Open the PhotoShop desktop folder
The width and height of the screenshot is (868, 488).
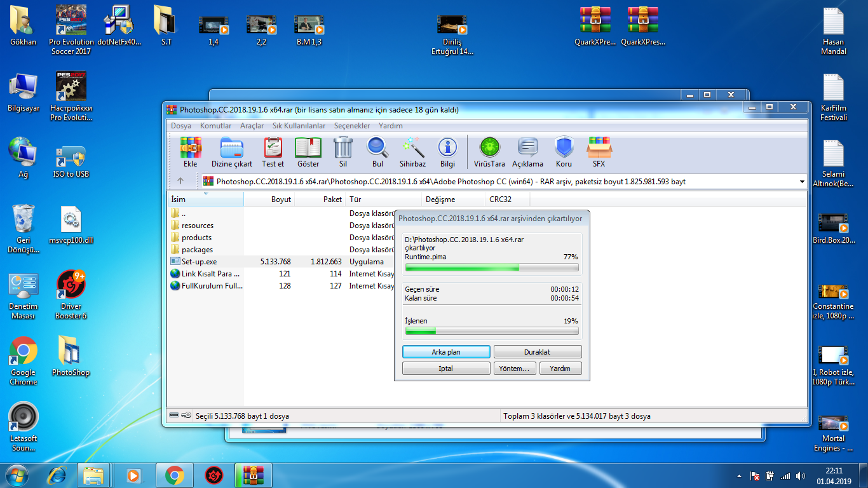[x=71, y=356]
